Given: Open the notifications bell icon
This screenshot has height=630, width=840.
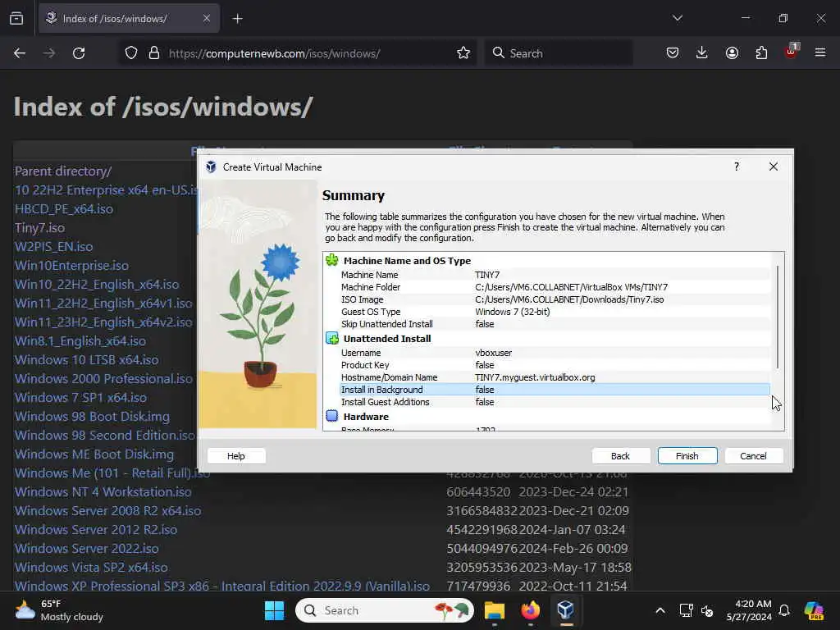Looking at the screenshot, I should 784,610.
